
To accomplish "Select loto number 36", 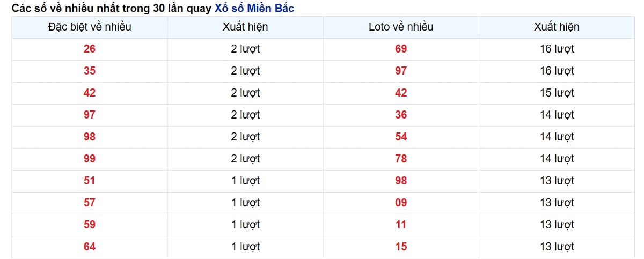I will click(401, 115).
